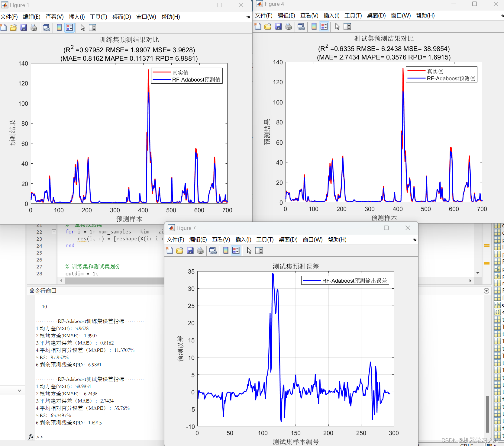Open 编辑(E) menu in Figure 1

tap(32, 17)
